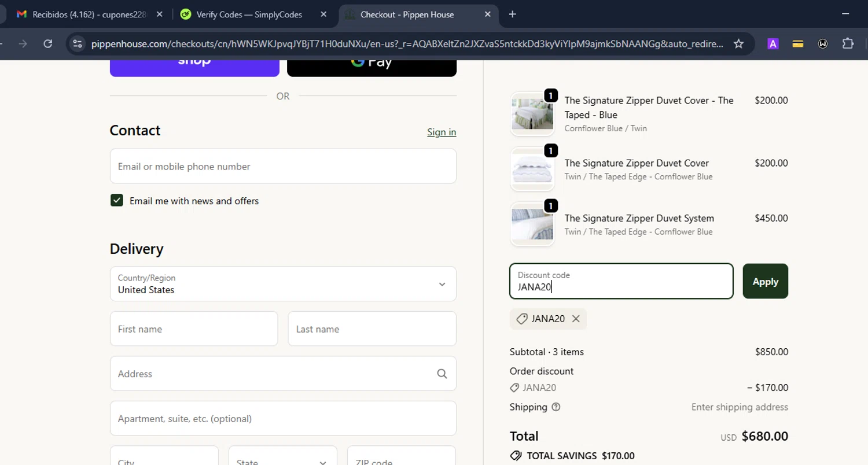Click the search icon in the Address field
868x465 pixels.
tap(442, 374)
